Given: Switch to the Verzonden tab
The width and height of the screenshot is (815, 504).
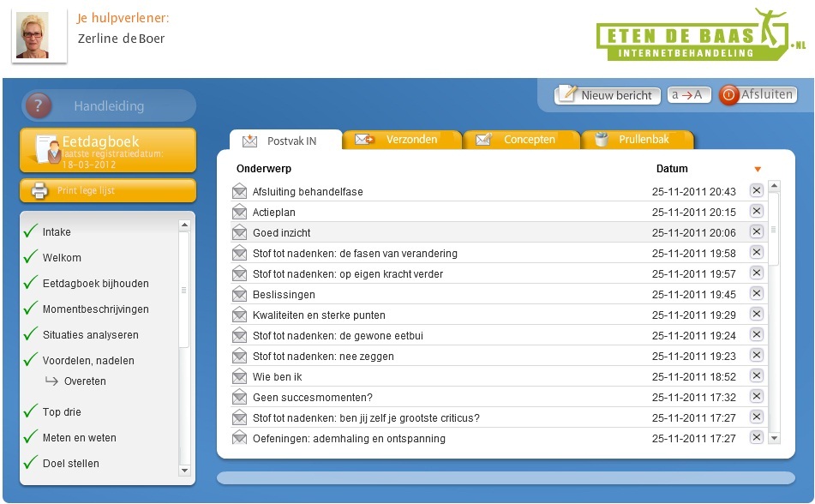Looking at the screenshot, I should pyautogui.click(x=403, y=140).
